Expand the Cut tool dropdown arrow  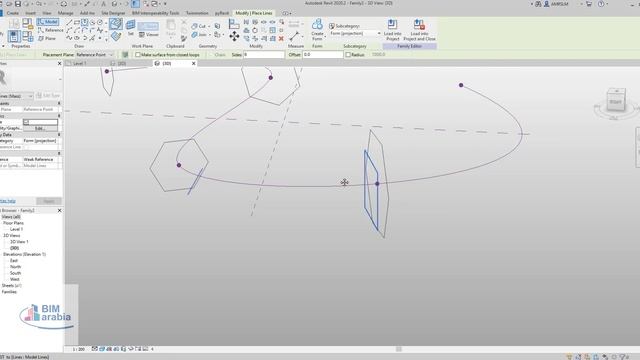click(x=209, y=27)
